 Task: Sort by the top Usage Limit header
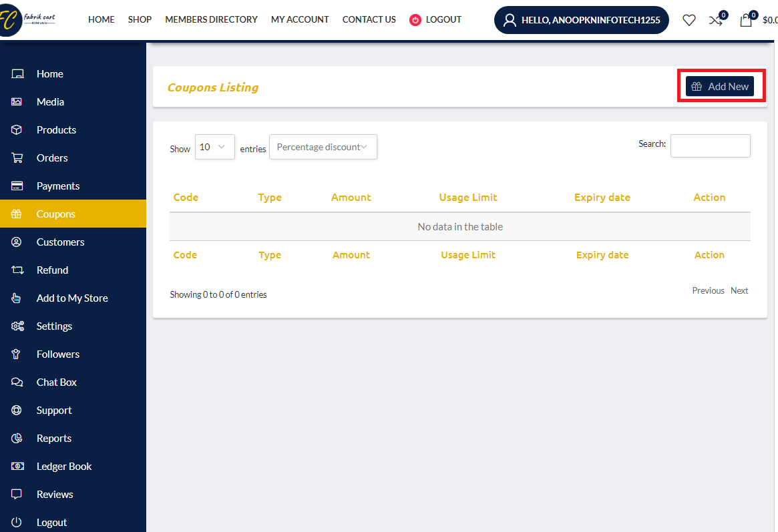[x=468, y=198]
